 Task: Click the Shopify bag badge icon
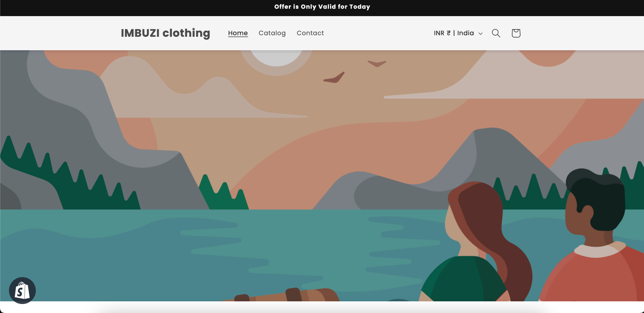pyautogui.click(x=22, y=291)
